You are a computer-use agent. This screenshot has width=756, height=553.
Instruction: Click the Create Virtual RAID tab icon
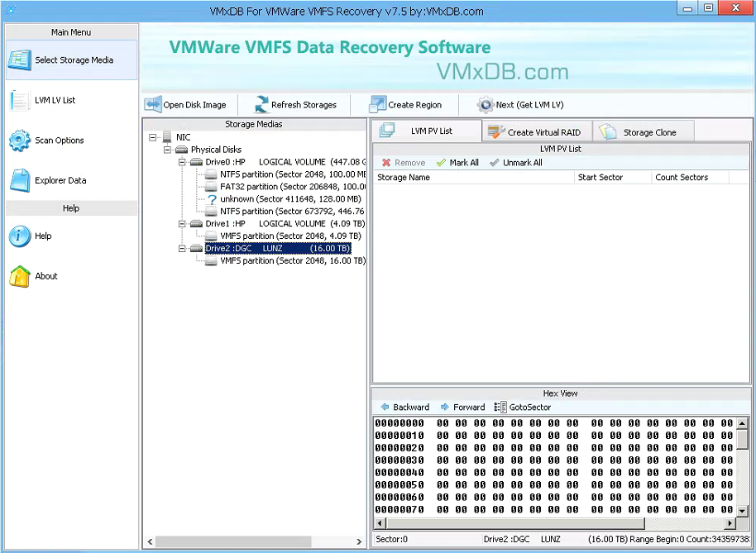click(496, 132)
